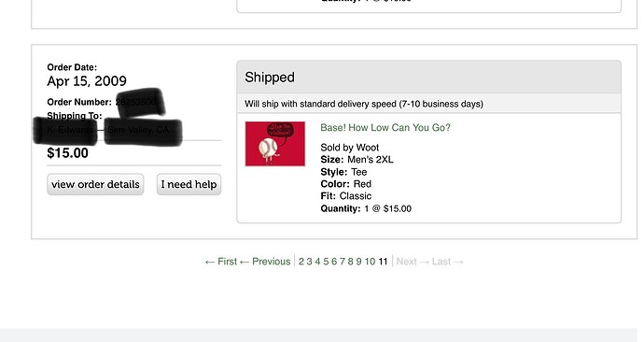Select current page 11 in pagination

383,262
